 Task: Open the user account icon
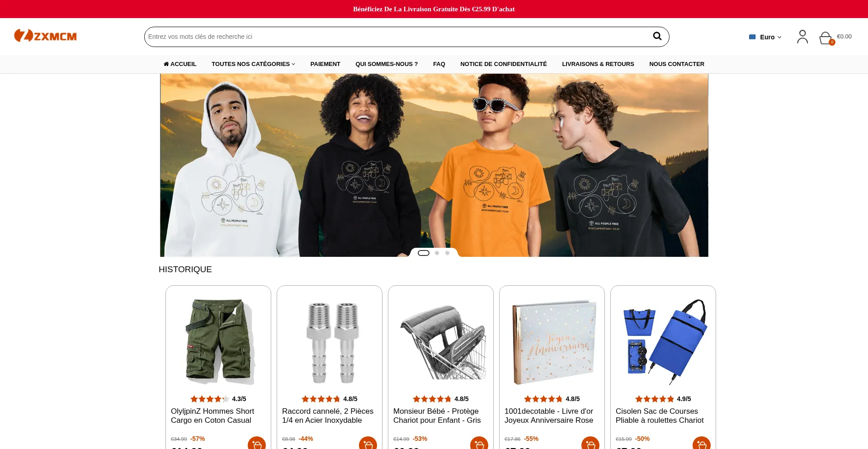(x=802, y=37)
